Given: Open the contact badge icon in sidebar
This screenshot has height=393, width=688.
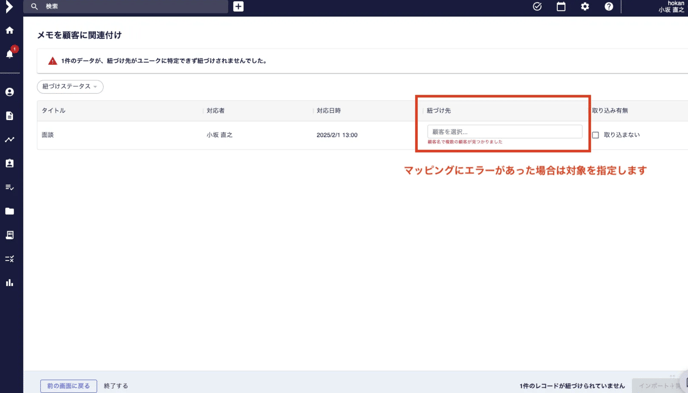Looking at the screenshot, I should pos(10,163).
